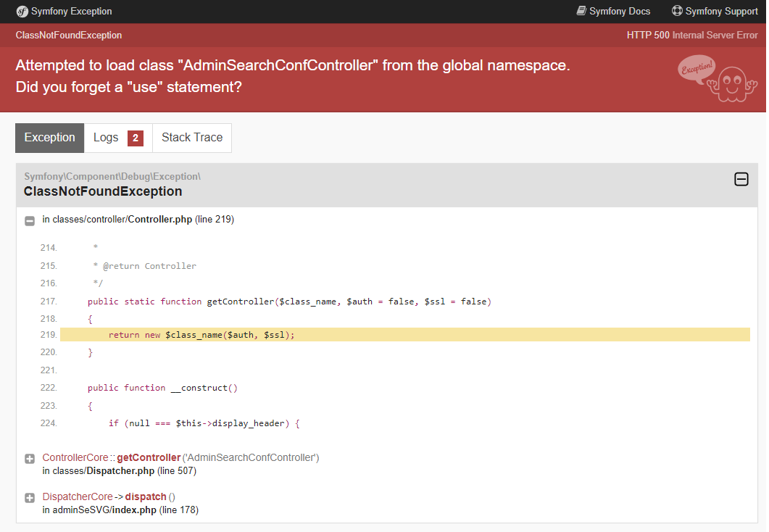Open the Symfony Docs link
The width and height of the screenshot is (769, 532).
tap(613, 12)
